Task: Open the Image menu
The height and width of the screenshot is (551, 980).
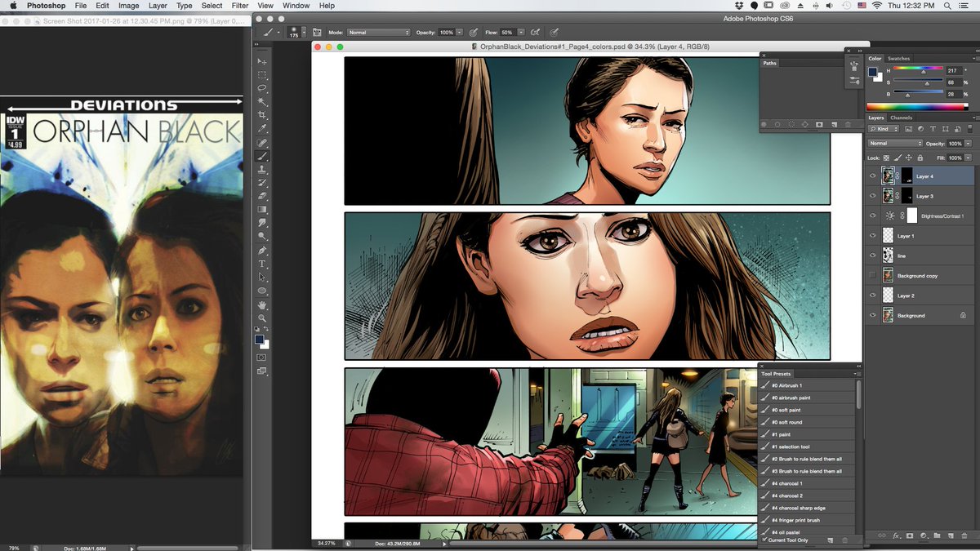Action: tap(128, 6)
